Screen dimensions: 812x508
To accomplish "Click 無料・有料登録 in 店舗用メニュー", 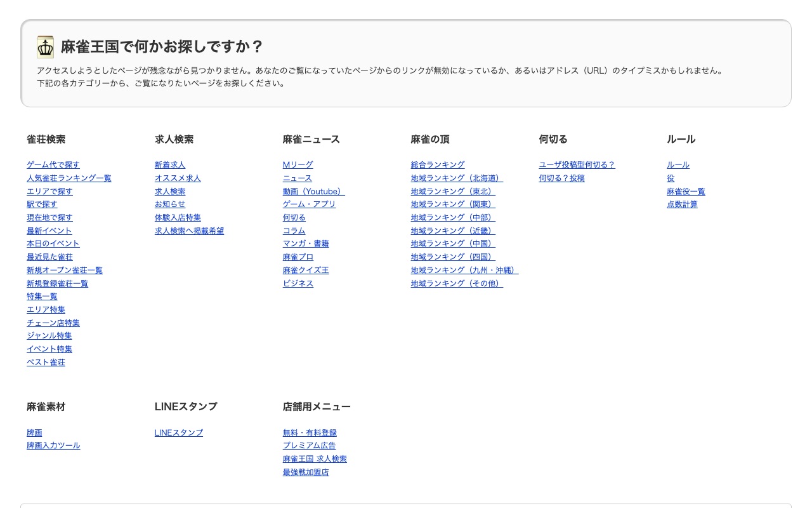I will click(310, 432).
